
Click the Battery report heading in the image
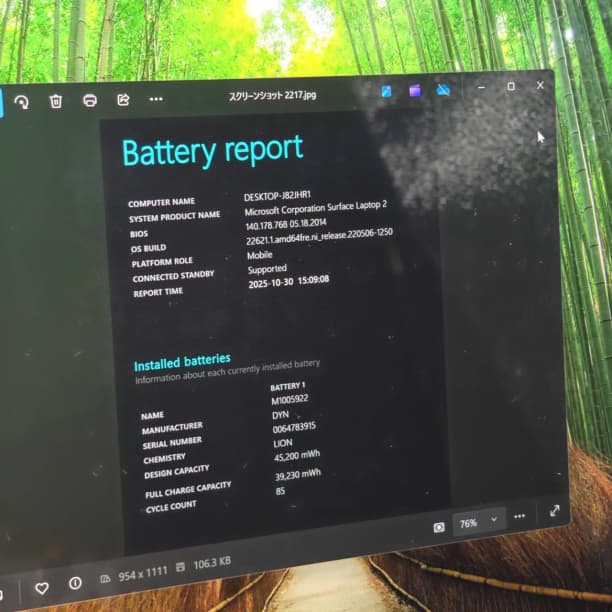tap(213, 150)
